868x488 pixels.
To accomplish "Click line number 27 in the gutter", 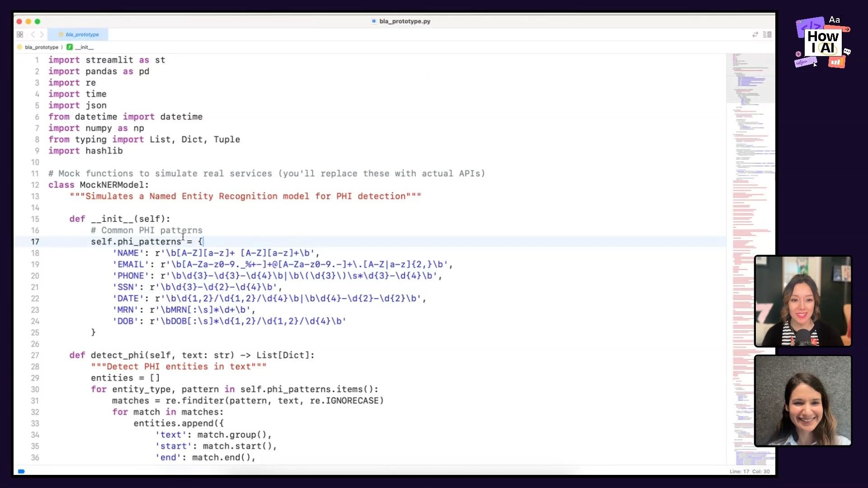I will point(35,355).
